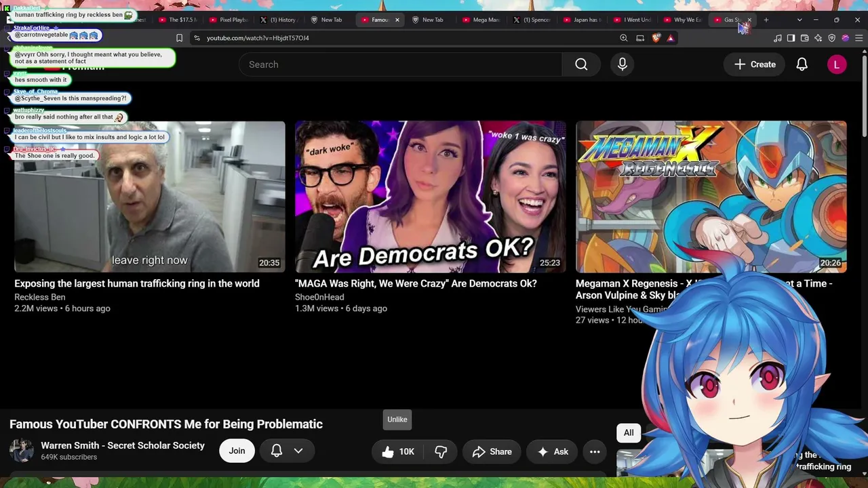Switch to the Why We tab
Image resolution: width=868 pixels, height=488 pixels.
pos(683,20)
